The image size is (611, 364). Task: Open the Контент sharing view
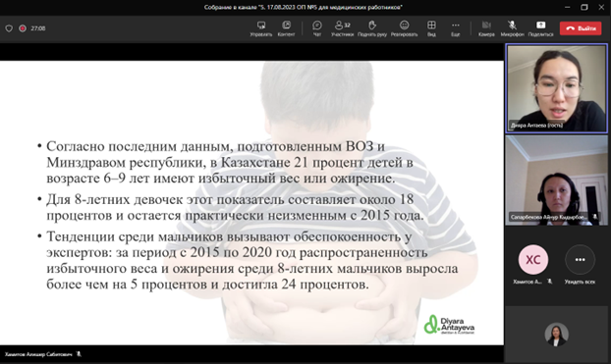286,28
